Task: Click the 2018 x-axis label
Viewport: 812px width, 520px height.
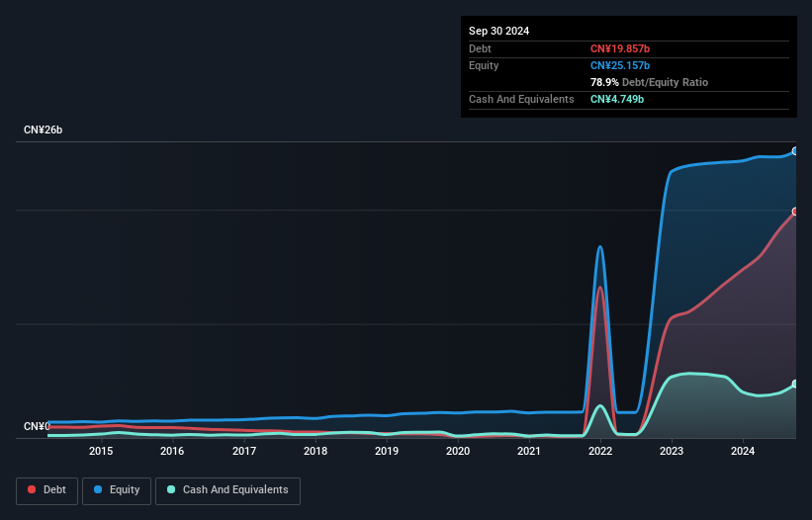Action: [316, 451]
